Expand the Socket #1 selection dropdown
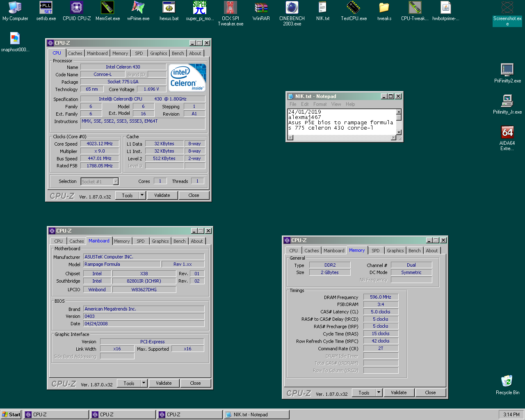525x420 pixels. pos(116,181)
